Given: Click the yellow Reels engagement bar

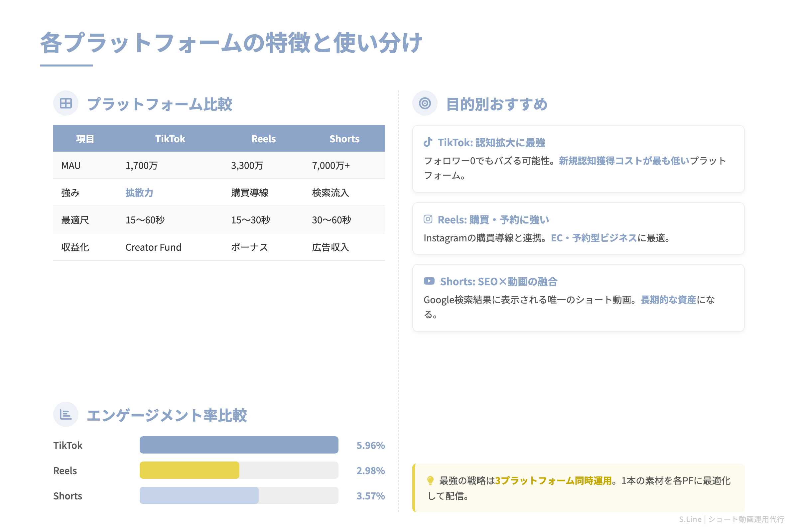Looking at the screenshot, I should 189,470.
